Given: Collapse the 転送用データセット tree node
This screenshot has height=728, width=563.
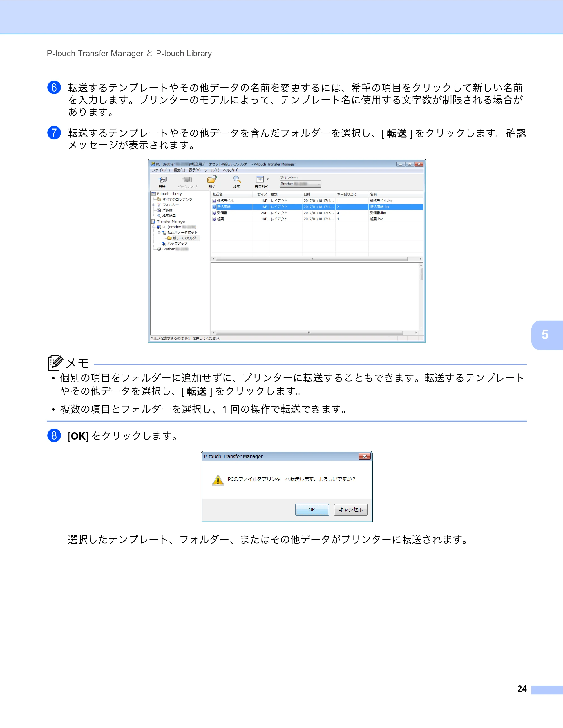Looking at the screenshot, I should click(x=159, y=232).
